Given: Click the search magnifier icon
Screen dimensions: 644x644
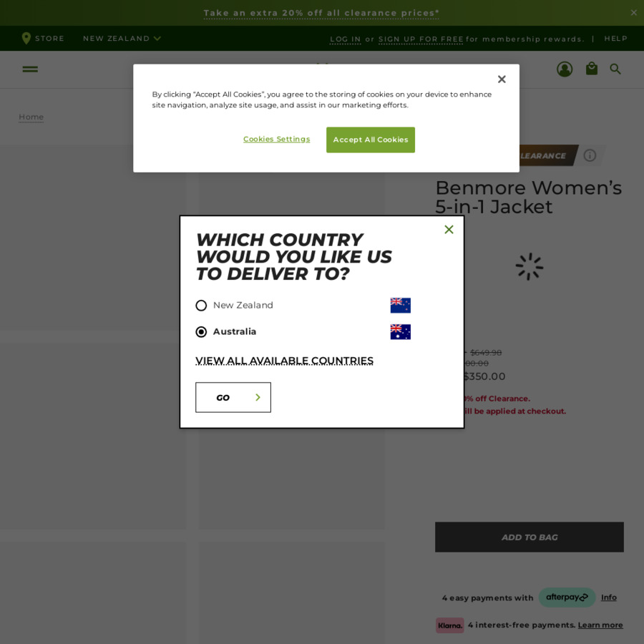Looking at the screenshot, I should point(615,69).
